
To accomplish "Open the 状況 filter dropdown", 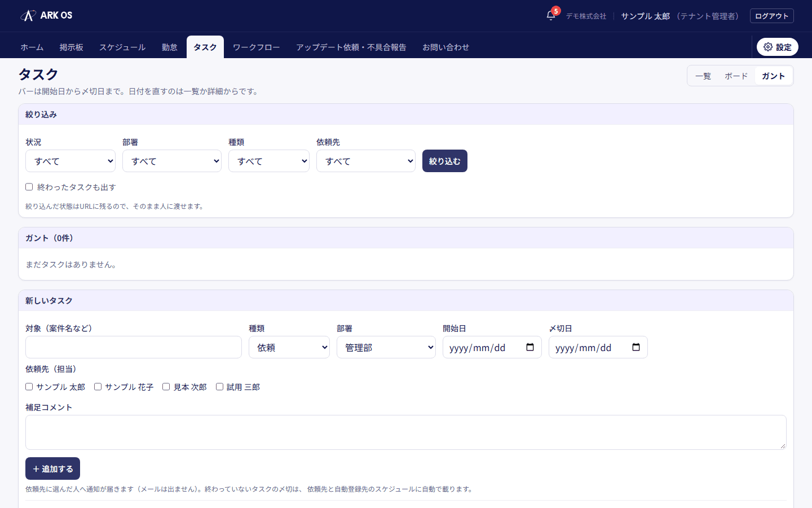I will [x=70, y=161].
